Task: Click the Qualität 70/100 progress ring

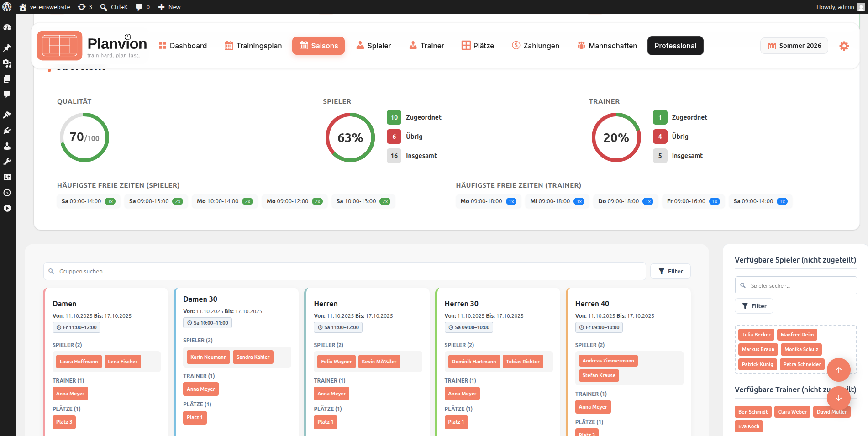Action: [x=84, y=137]
